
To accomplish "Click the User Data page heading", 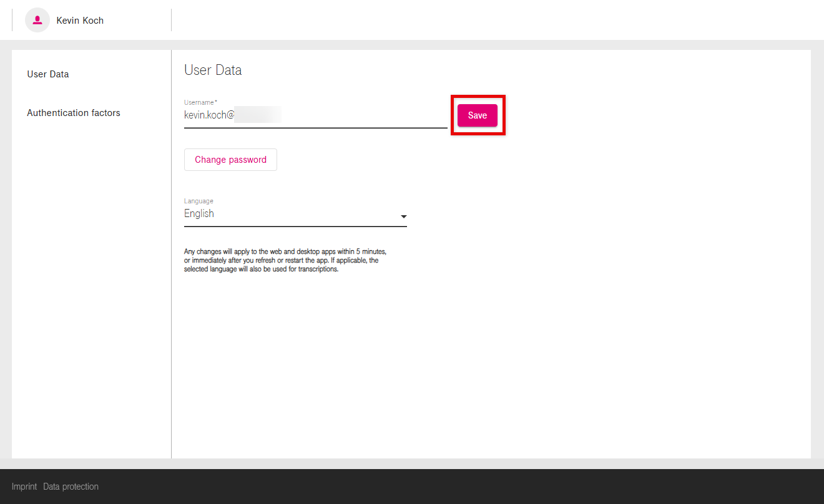I will [213, 70].
